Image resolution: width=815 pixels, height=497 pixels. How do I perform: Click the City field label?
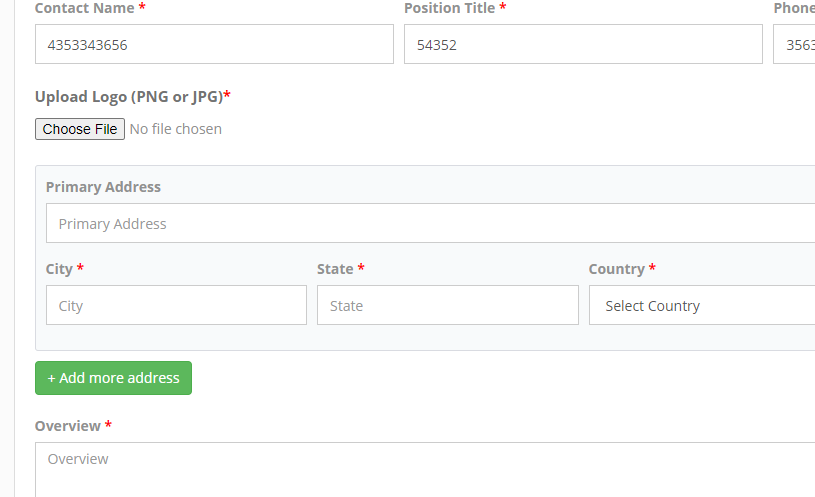[x=59, y=269]
